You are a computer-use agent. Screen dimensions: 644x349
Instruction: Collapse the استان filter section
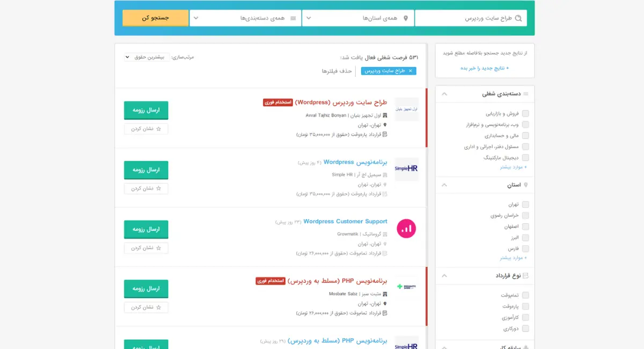[x=444, y=185]
